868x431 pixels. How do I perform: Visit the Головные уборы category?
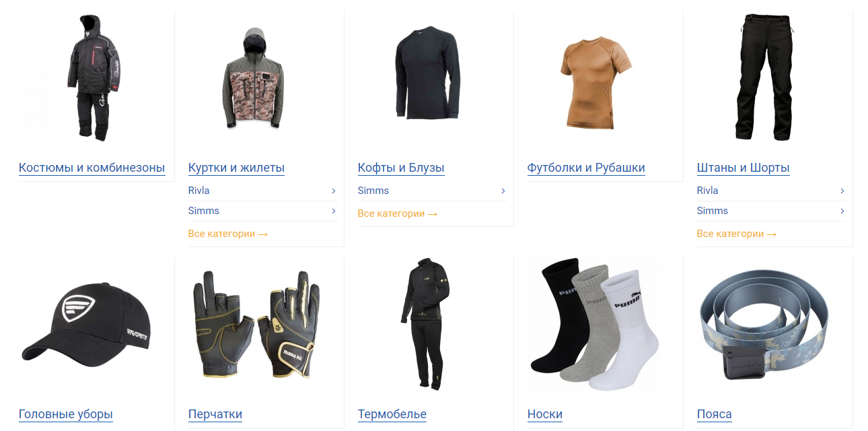click(66, 414)
